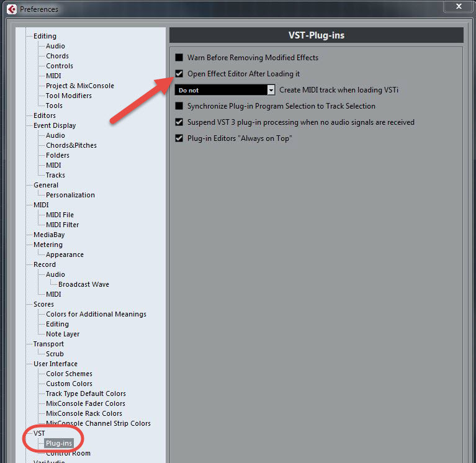Select Tool Modifiers page
476x463 pixels.
(x=69, y=96)
